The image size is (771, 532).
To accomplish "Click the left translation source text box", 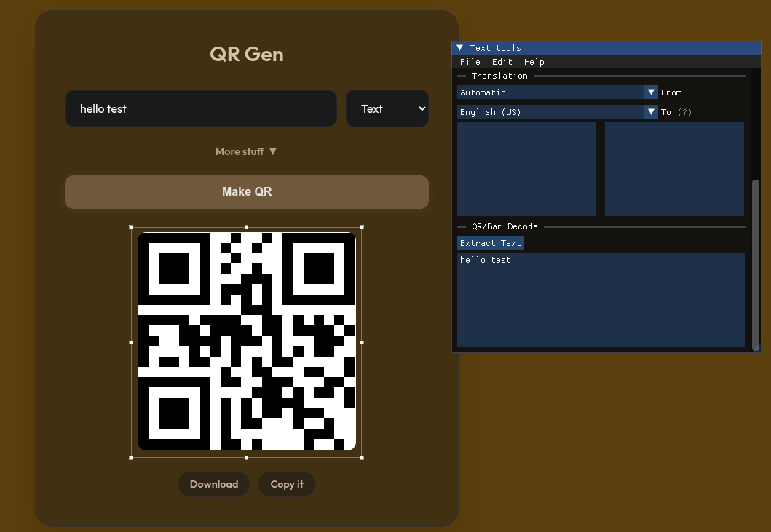I will click(x=526, y=169).
